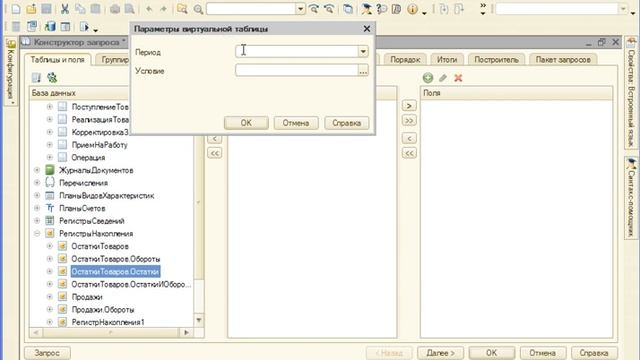This screenshot has height=360, width=640.
Task: Select ОстаткиТоваров.ОстаткиИОбороты in the tree
Action: pyautogui.click(x=131, y=284)
